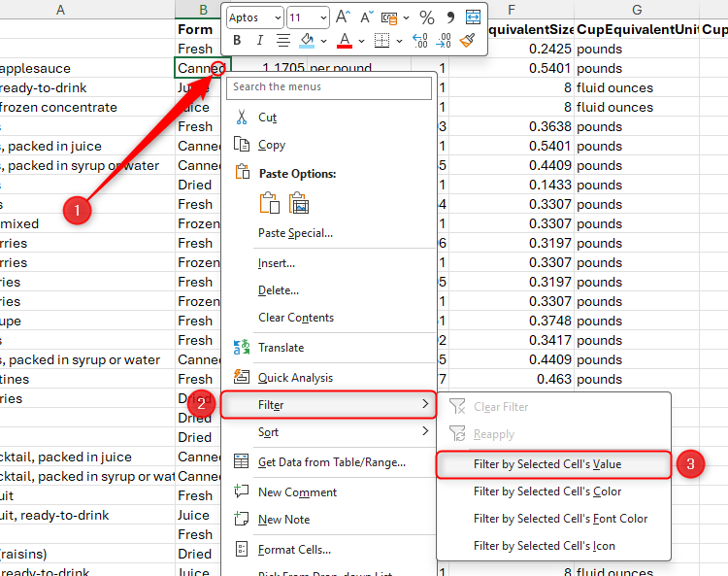728x576 pixels.
Task: Click the Increase Decimal icon
Action: [419, 41]
